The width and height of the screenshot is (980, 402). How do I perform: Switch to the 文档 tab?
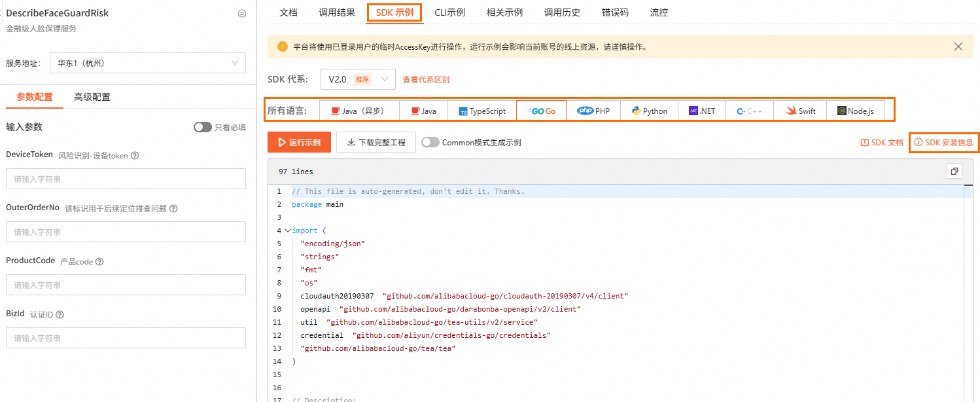(x=289, y=12)
